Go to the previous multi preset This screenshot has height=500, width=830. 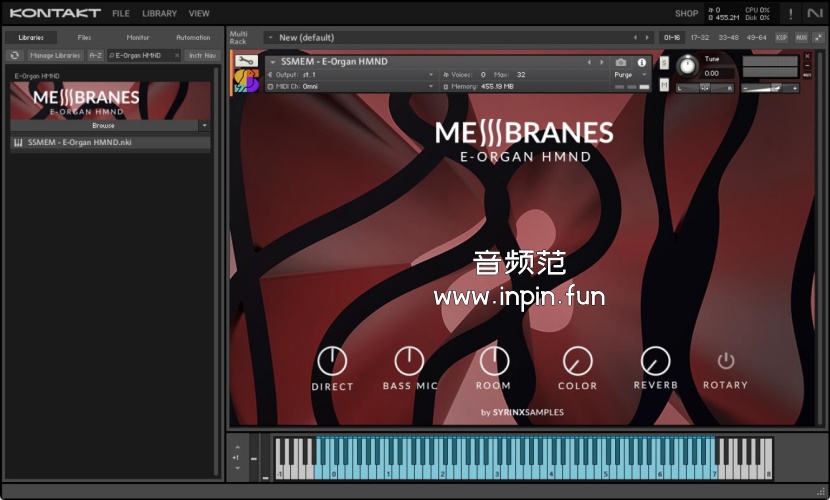(x=635, y=38)
